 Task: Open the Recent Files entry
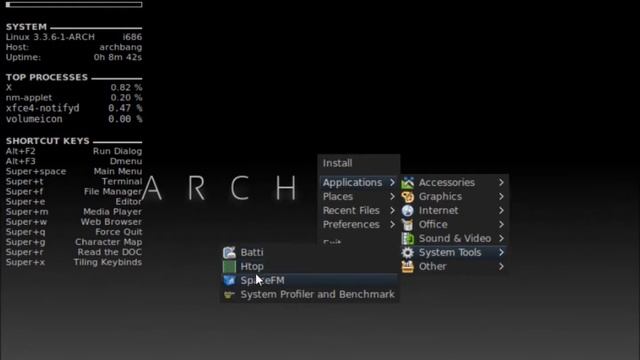359,210
